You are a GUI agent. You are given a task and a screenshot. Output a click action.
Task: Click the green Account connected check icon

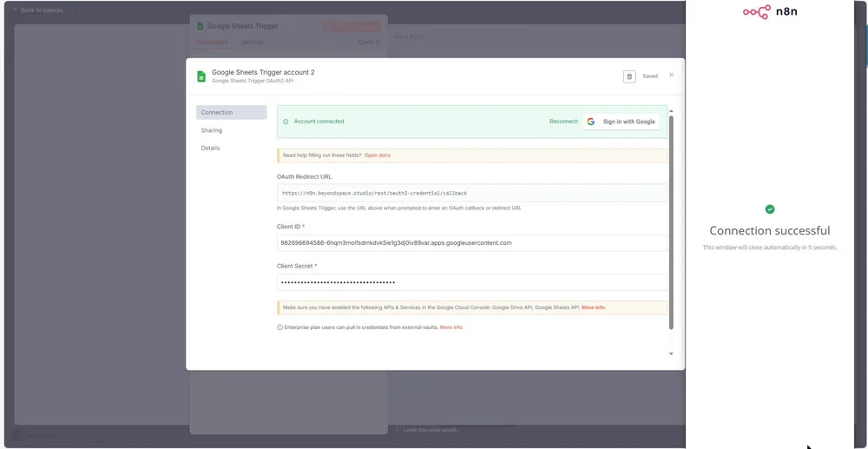tap(286, 122)
